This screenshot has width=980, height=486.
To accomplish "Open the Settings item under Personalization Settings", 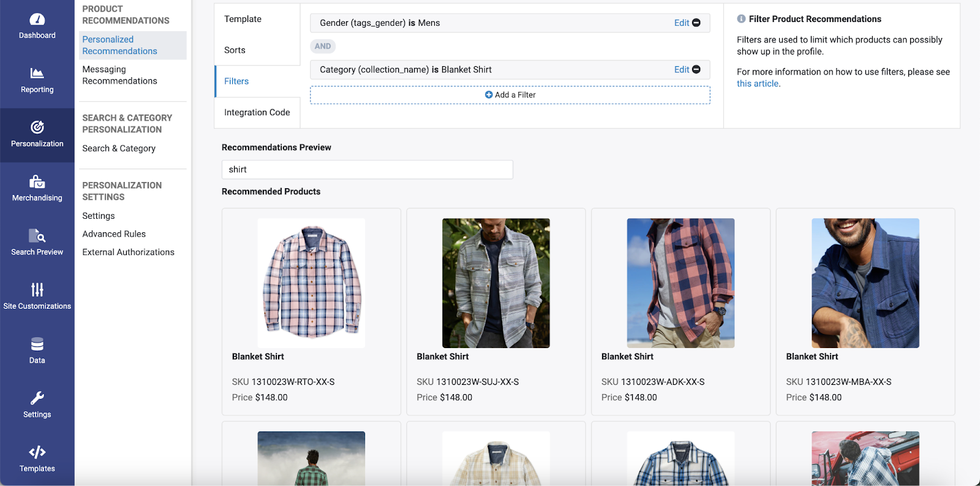I will [x=99, y=216].
